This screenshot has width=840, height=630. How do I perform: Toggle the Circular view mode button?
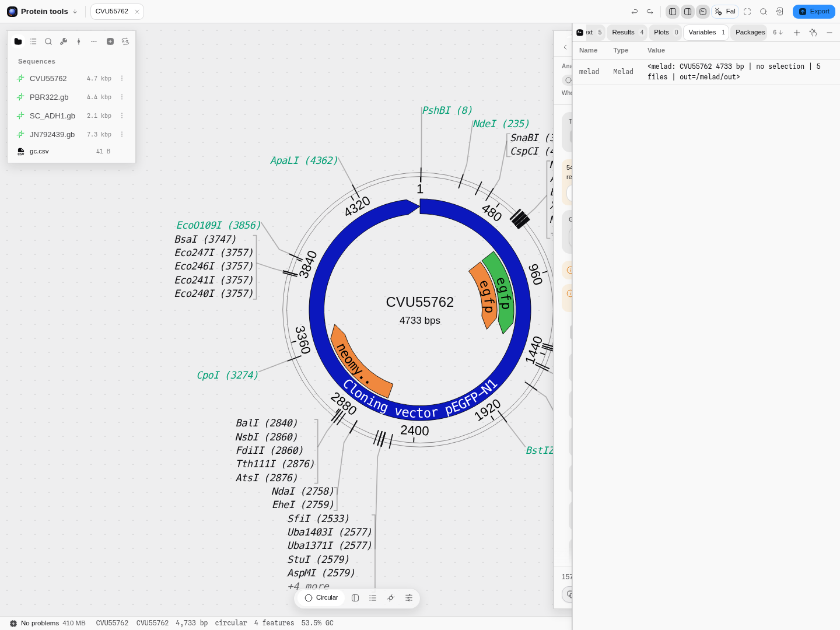(321, 598)
